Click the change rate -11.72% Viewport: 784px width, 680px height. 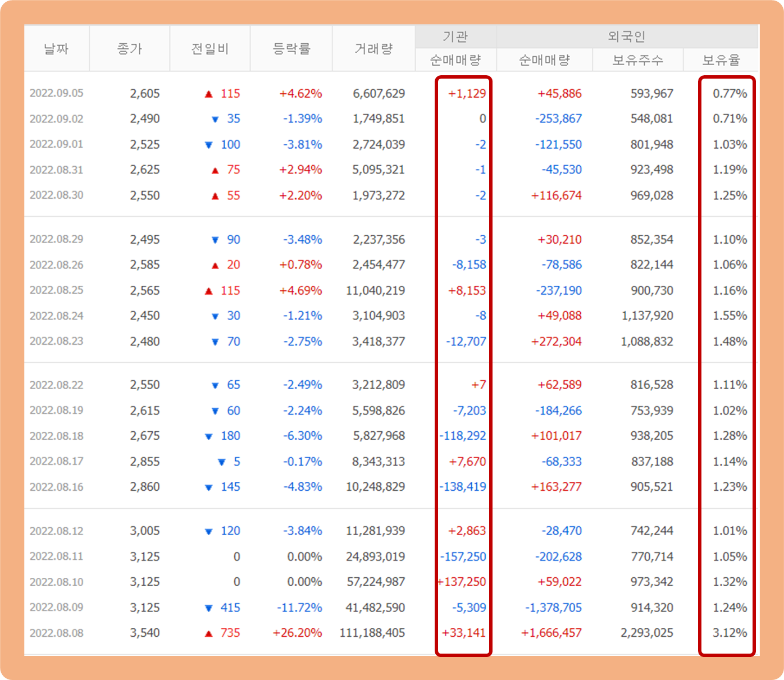coord(300,608)
